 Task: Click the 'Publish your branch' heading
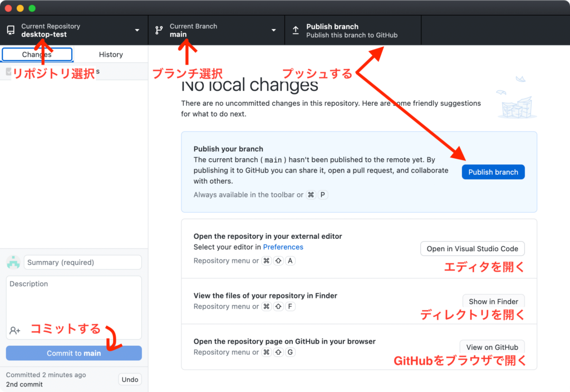coord(228,149)
